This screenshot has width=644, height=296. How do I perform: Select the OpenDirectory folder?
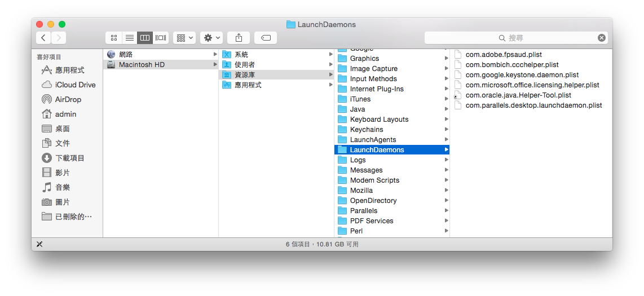(392, 200)
